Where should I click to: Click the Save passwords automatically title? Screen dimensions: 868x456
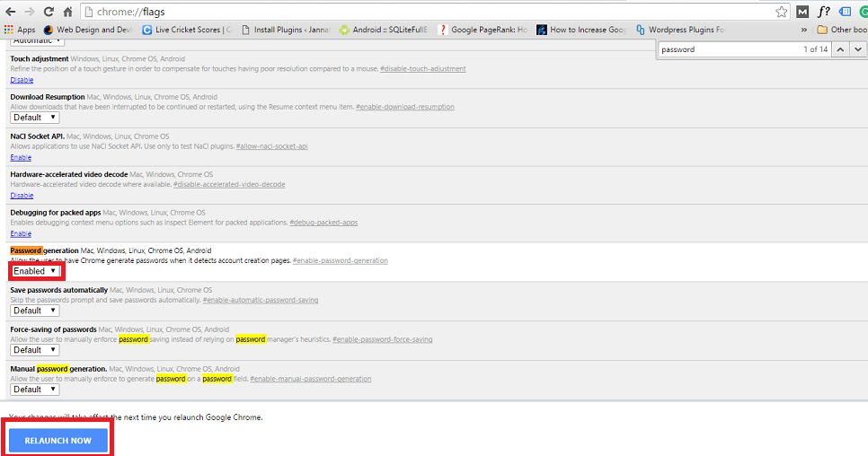58,290
